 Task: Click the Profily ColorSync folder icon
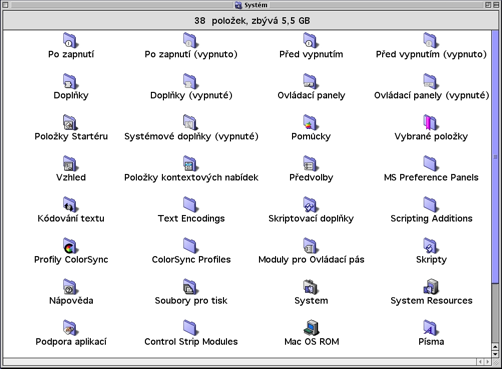coord(70,246)
